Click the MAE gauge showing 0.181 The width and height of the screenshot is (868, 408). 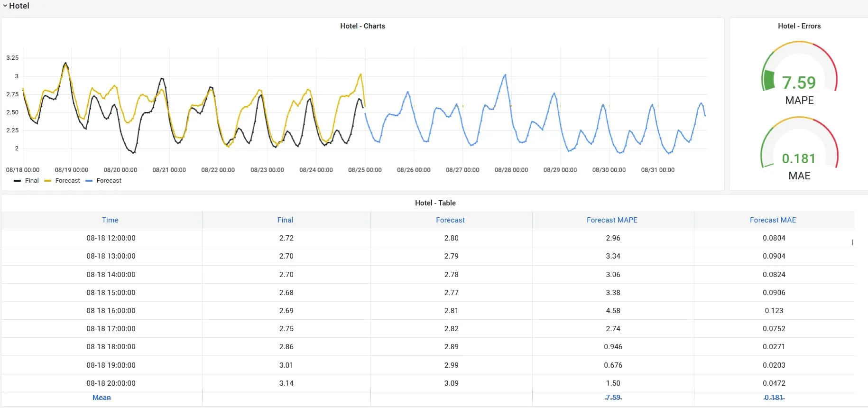click(x=799, y=149)
